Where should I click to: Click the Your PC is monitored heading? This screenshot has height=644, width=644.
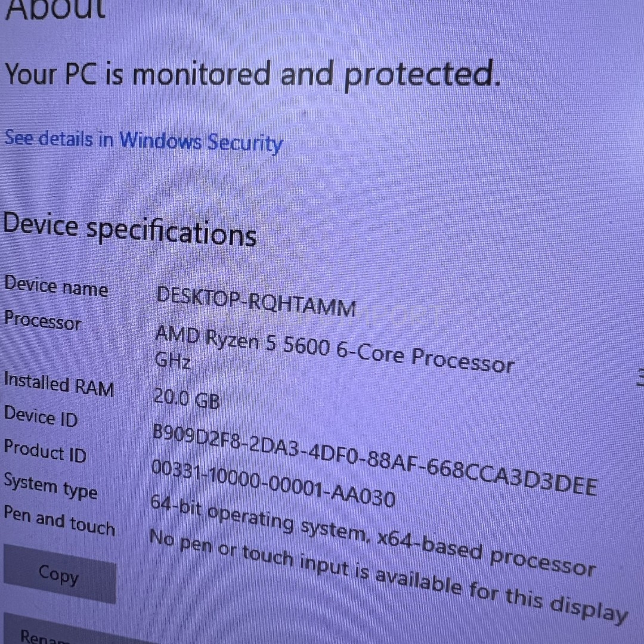(x=253, y=75)
